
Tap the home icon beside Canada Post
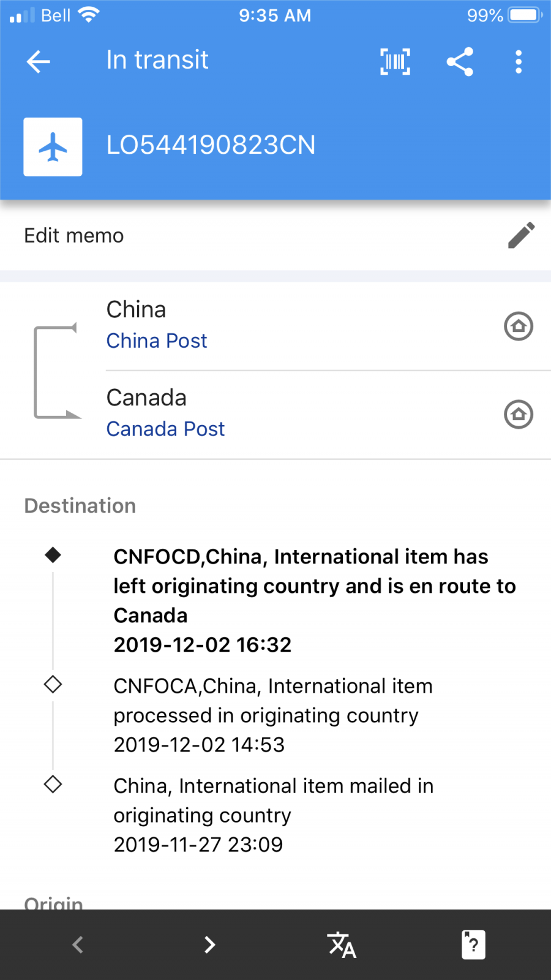[x=519, y=414]
